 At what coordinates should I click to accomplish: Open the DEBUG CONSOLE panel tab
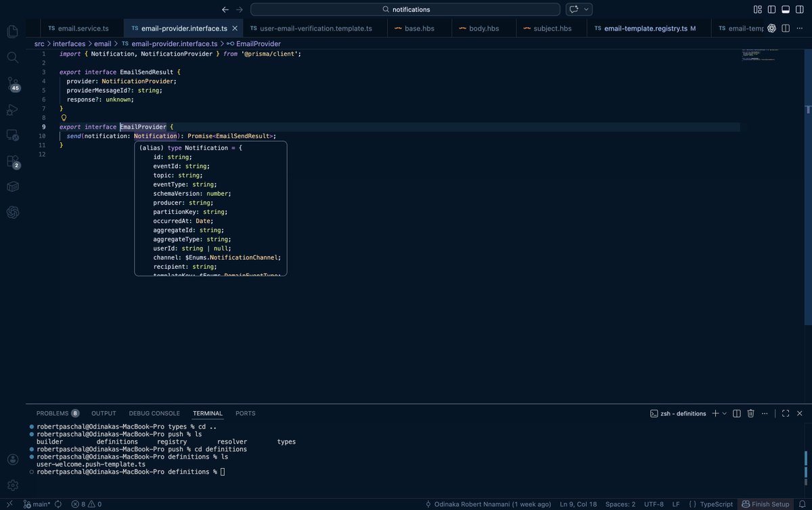[154, 413]
